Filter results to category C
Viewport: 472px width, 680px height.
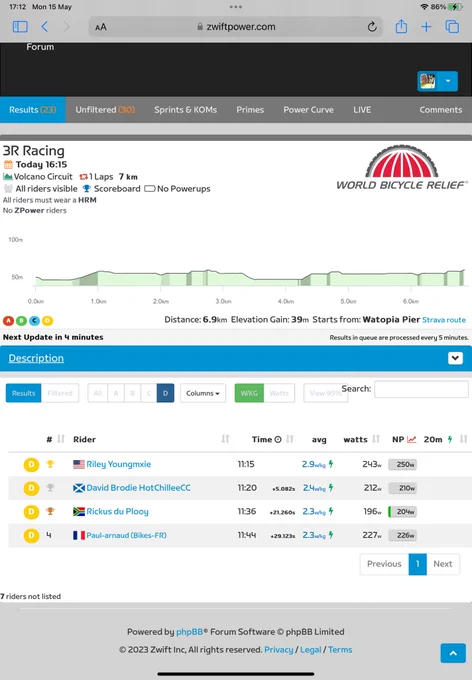(x=149, y=393)
